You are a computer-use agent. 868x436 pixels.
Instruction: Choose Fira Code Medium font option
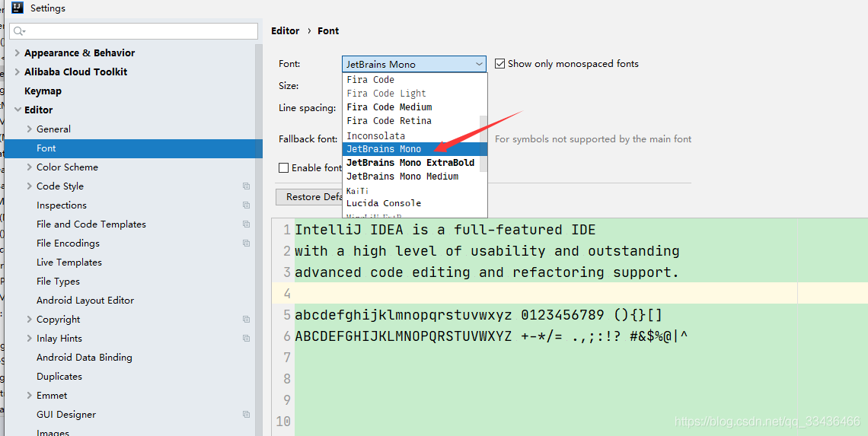(x=410, y=107)
